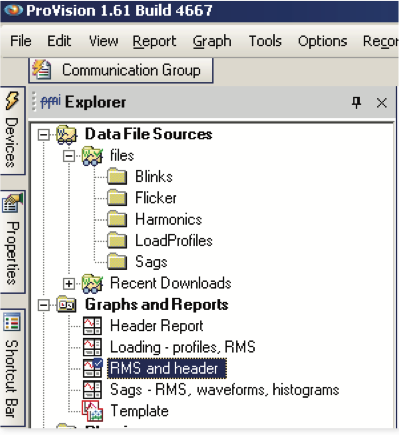The width and height of the screenshot is (399, 435).
Task: Click the Devices lightning bolt icon
Action: (x=12, y=100)
